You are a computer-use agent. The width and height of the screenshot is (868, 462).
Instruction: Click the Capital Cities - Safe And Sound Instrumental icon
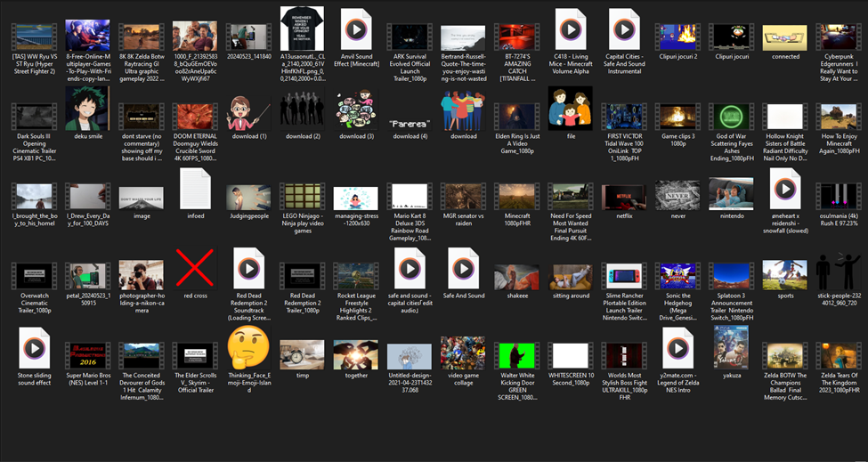(624, 29)
